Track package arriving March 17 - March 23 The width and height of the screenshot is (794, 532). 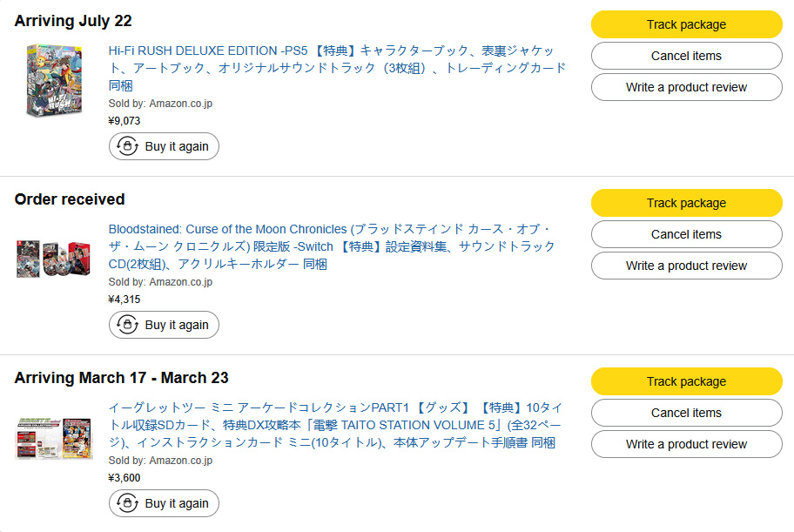pyautogui.click(x=686, y=381)
